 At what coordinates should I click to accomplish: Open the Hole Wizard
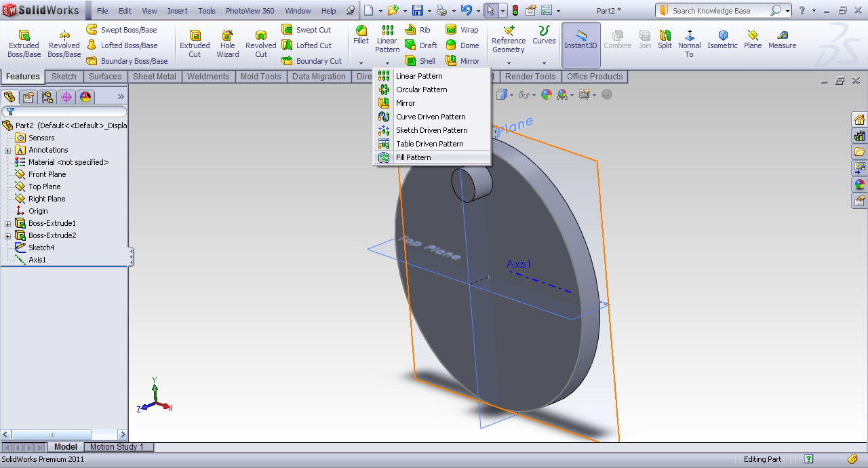(228, 43)
